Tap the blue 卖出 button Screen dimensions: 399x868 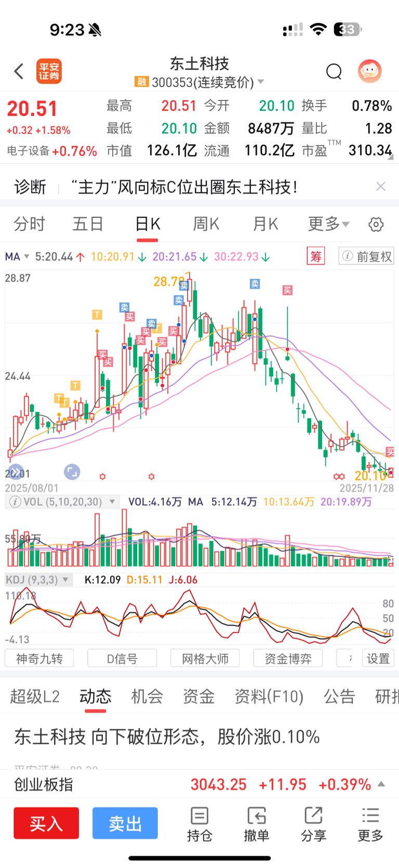point(125,823)
